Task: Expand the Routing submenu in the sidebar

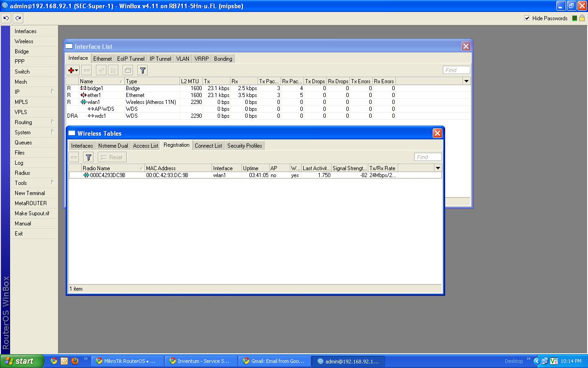Action: point(34,122)
